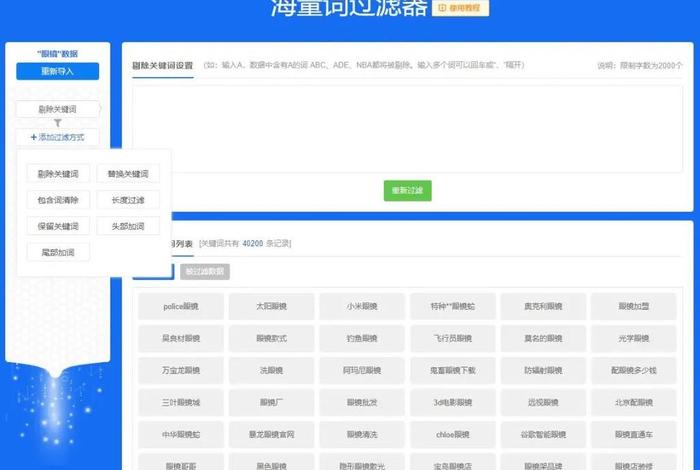
Task: Select the 剔除关键词 filter step in sidebar
Action: [x=58, y=109]
